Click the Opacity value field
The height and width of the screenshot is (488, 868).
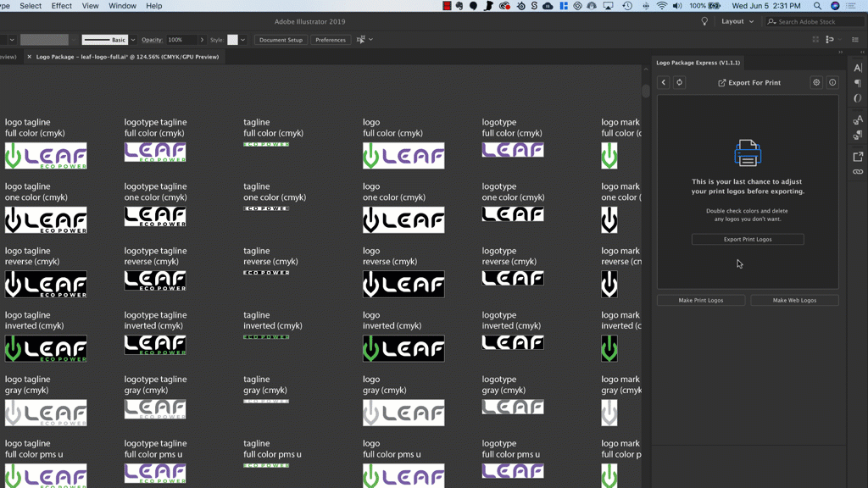[181, 40]
